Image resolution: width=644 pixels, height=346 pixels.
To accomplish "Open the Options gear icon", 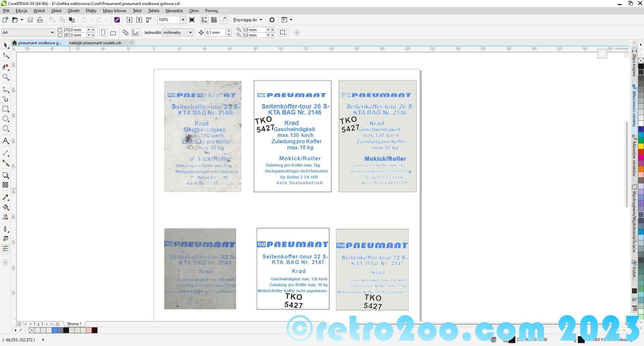I will (x=272, y=20).
